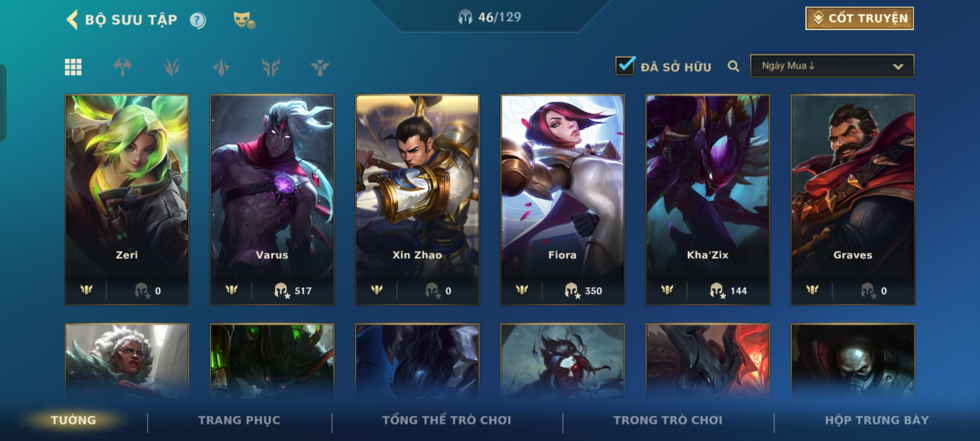Screen dimensions: 980x441
Task: Open the Tổng Thể Trò Chơi tab
Action: [447, 420]
